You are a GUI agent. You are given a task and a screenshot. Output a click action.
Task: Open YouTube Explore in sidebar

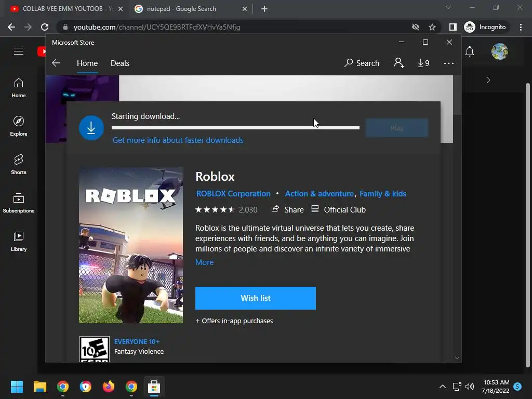click(19, 126)
